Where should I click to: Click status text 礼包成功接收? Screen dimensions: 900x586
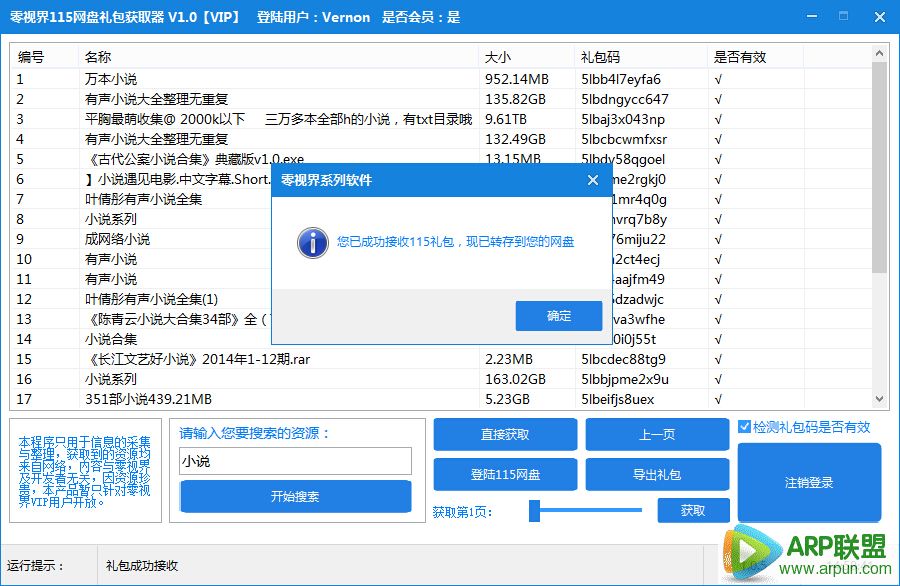[142, 565]
